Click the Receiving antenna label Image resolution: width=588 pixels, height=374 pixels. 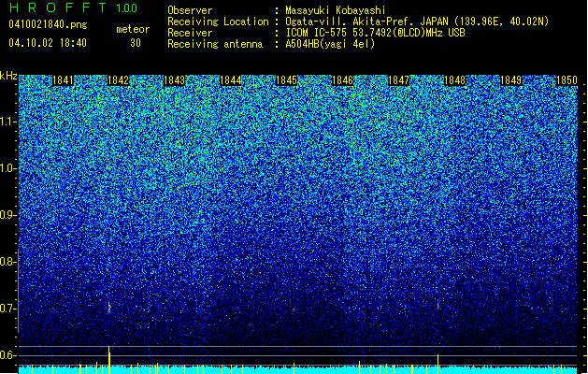point(215,44)
